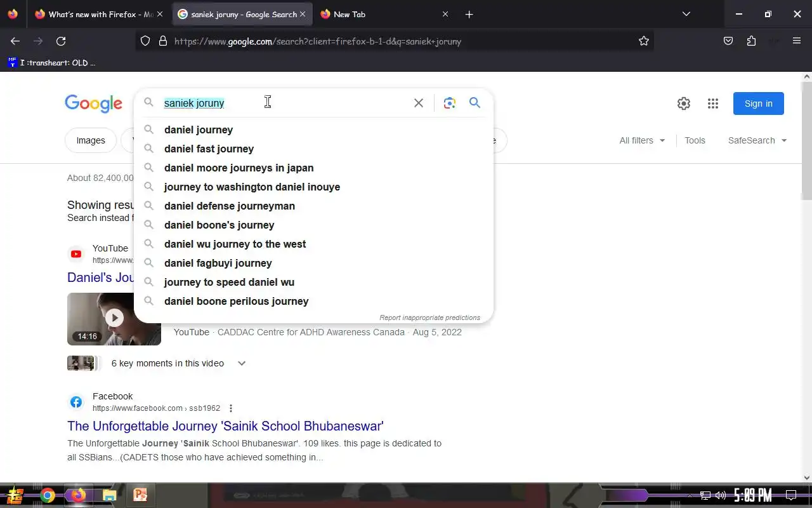This screenshot has width=812, height=508.
Task: Click the taskbar network icon
Action: pos(705,495)
